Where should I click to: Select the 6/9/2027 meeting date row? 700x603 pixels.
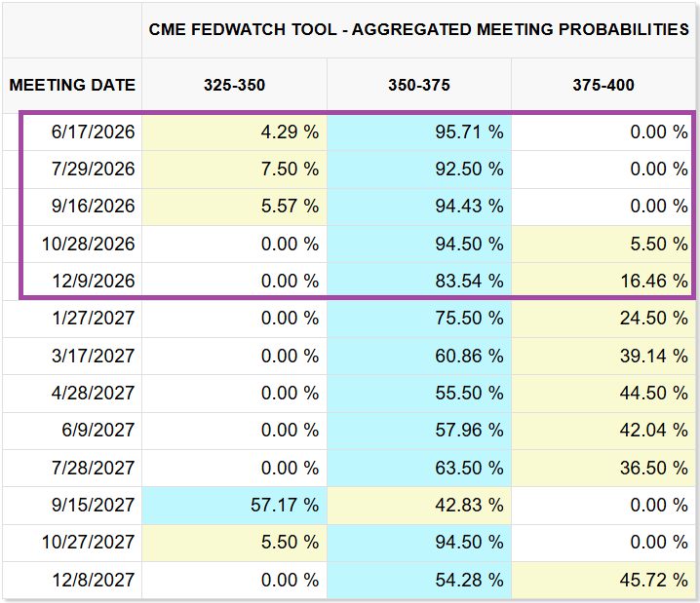[349, 431]
